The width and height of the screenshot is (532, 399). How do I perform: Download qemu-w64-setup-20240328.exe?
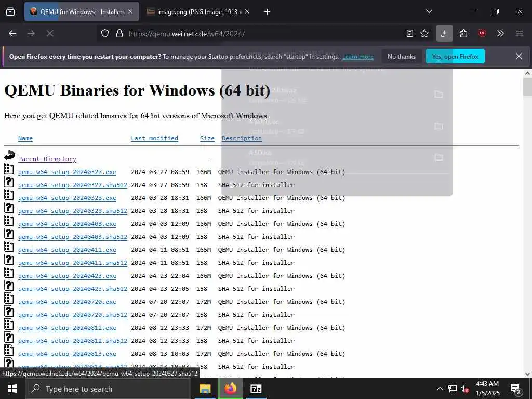pyautogui.click(x=67, y=198)
